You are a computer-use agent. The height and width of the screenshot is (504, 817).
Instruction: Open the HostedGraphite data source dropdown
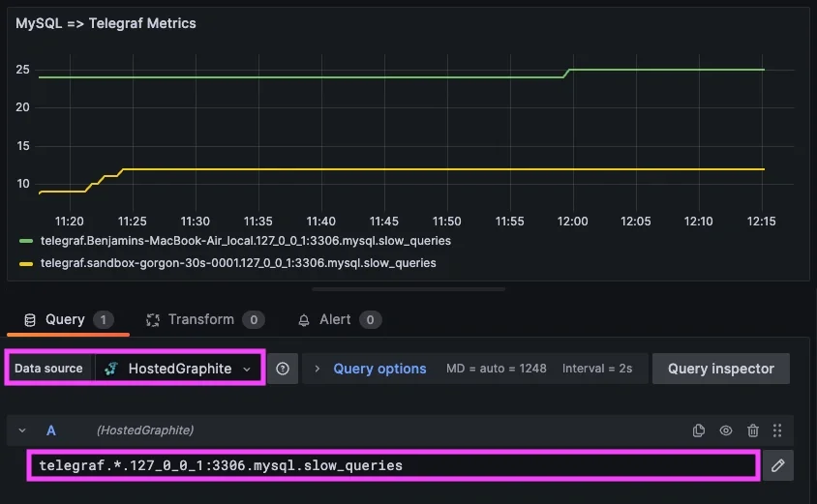point(179,369)
